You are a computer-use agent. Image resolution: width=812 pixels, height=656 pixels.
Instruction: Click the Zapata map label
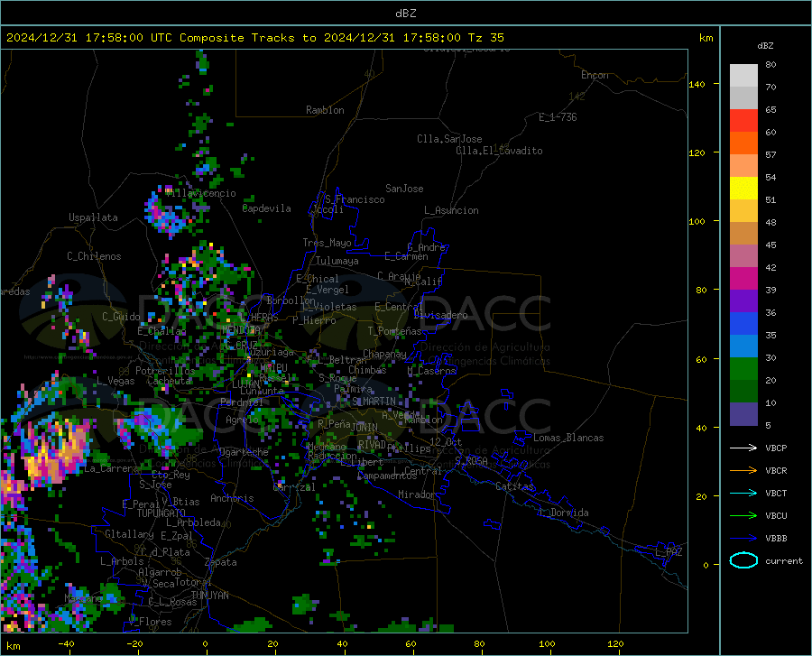coord(221,562)
